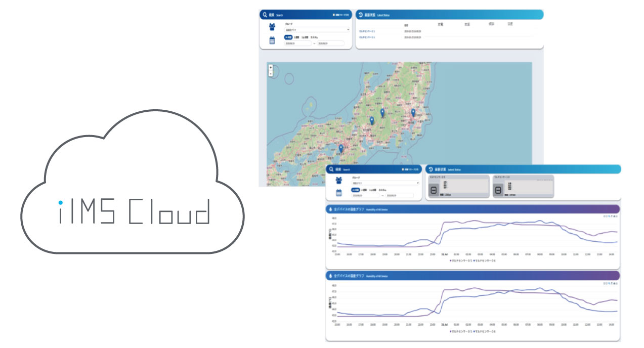Click the refresh icon in the graph screen's Latest Status header

click(431, 169)
